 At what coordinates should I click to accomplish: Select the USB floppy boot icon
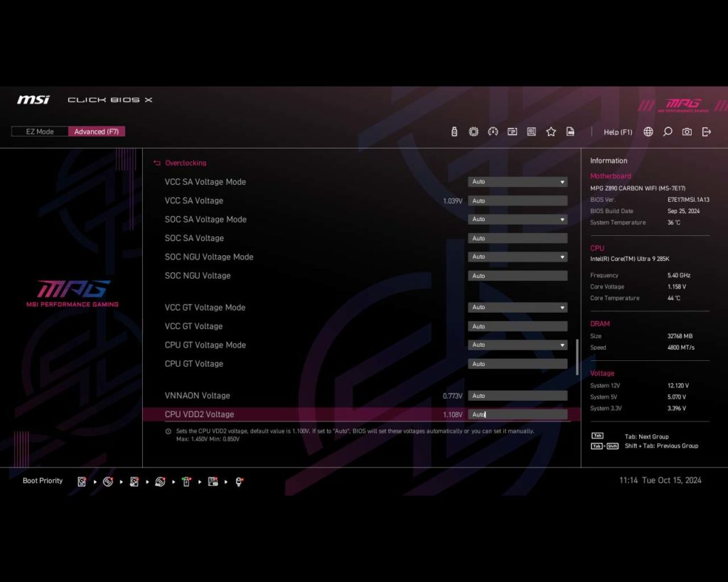pos(213,482)
